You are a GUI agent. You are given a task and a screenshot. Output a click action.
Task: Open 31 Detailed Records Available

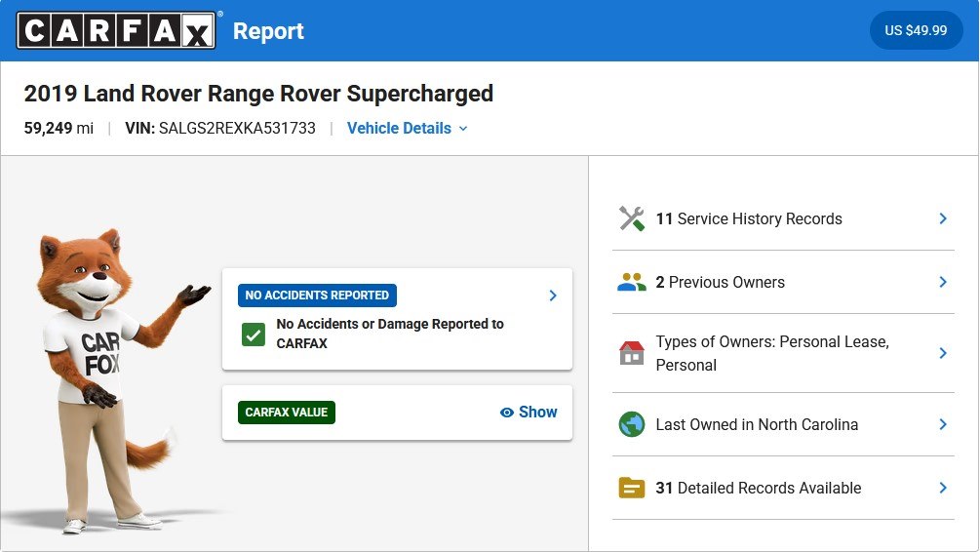(783, 489)
